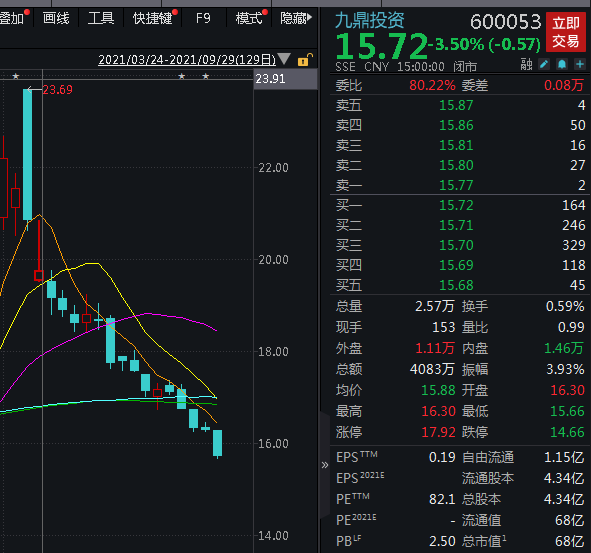The image size is (591, 553).
Task: Click the 买一 bid price 15.72
Action: [x=456, y=205]
